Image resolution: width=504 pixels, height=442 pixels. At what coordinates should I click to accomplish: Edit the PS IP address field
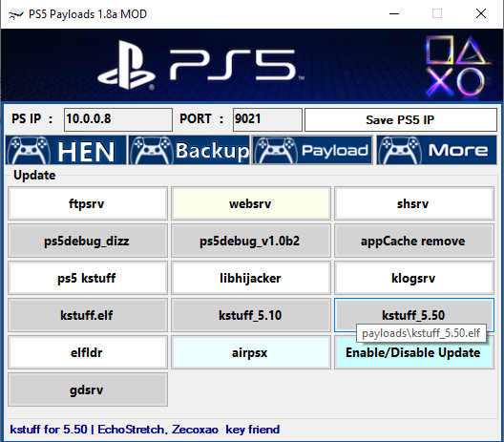coord(118,119)
